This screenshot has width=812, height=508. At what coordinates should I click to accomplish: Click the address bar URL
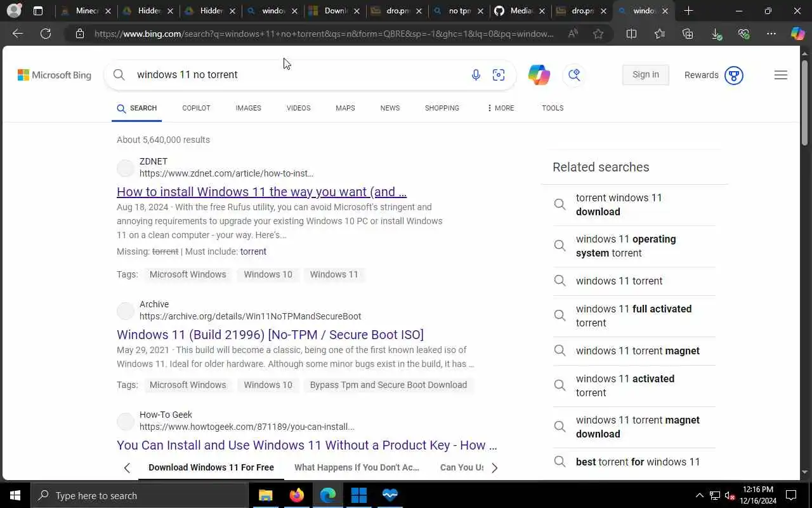(324, 34)
